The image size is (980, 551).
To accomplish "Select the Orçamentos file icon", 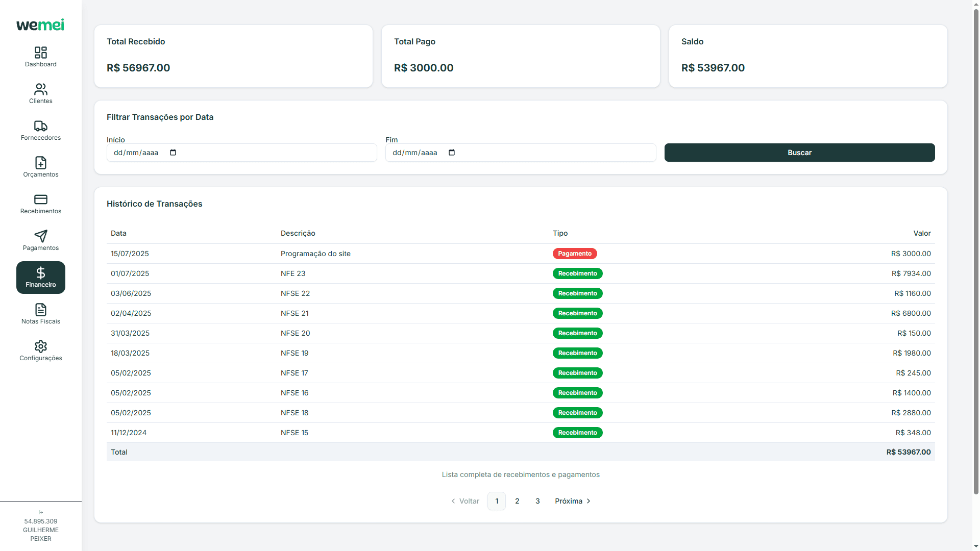I will pos(41,163).
